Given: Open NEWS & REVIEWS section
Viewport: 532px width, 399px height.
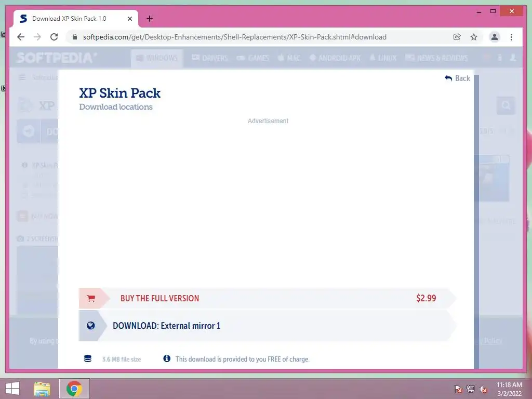Looking at the screenshot, I should pyautogui.click(x=436, y=58).
